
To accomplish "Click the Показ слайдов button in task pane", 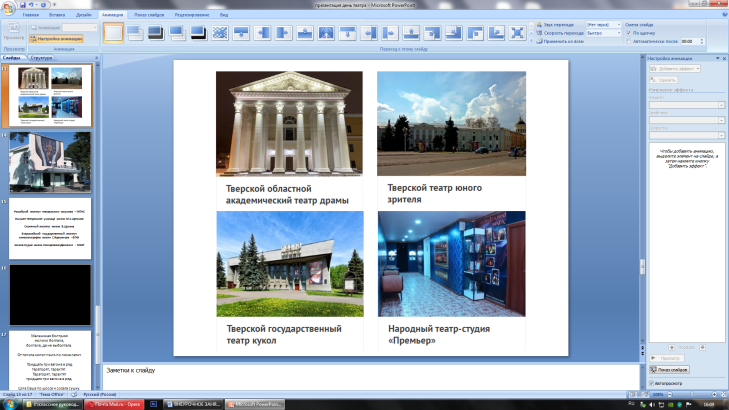I will click(x=667, y=369).
